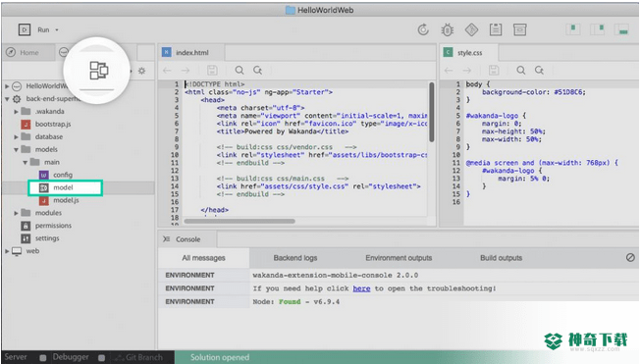Click the purple config file icon
This screenshot has height=364, width=640.
[43, 175]
